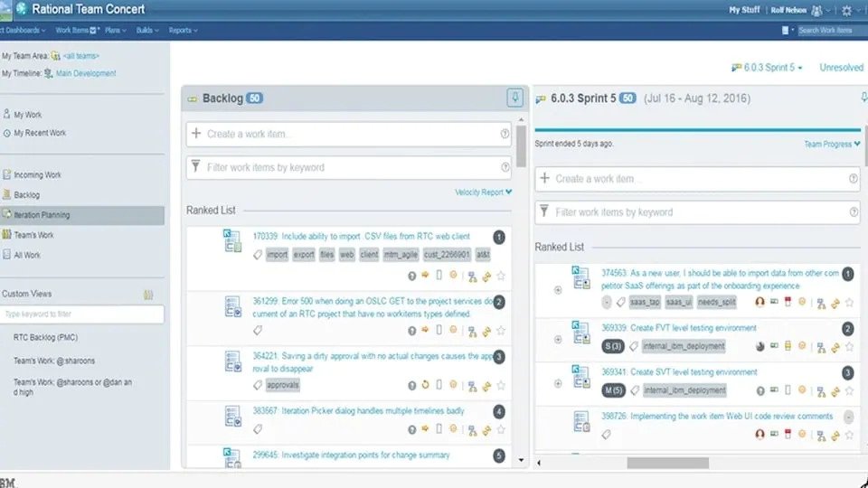Open the 6.0.3 Sprint 5 iteration dropdown
The width and height of the screenshot is (868, 488).
767,68
